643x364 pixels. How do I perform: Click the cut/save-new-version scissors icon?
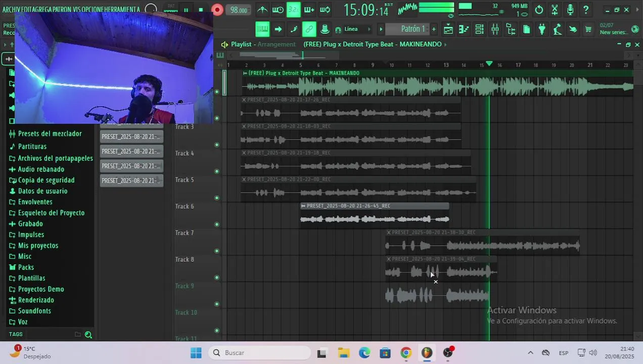click(x=555, y=10)
